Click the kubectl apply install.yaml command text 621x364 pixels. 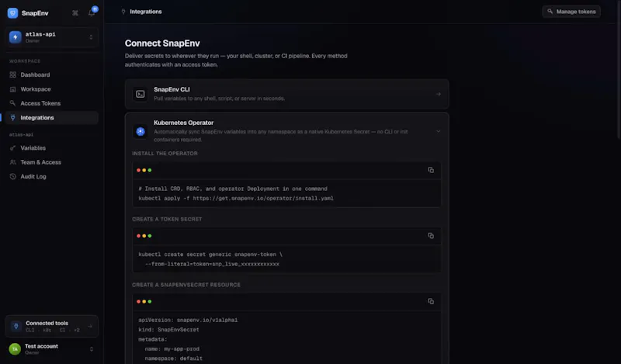click(236, 199)
